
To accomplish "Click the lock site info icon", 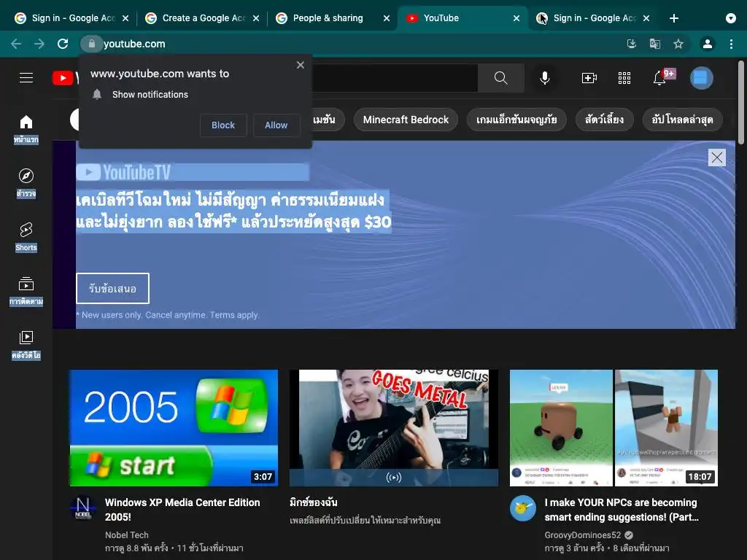I will click(91, 44).
